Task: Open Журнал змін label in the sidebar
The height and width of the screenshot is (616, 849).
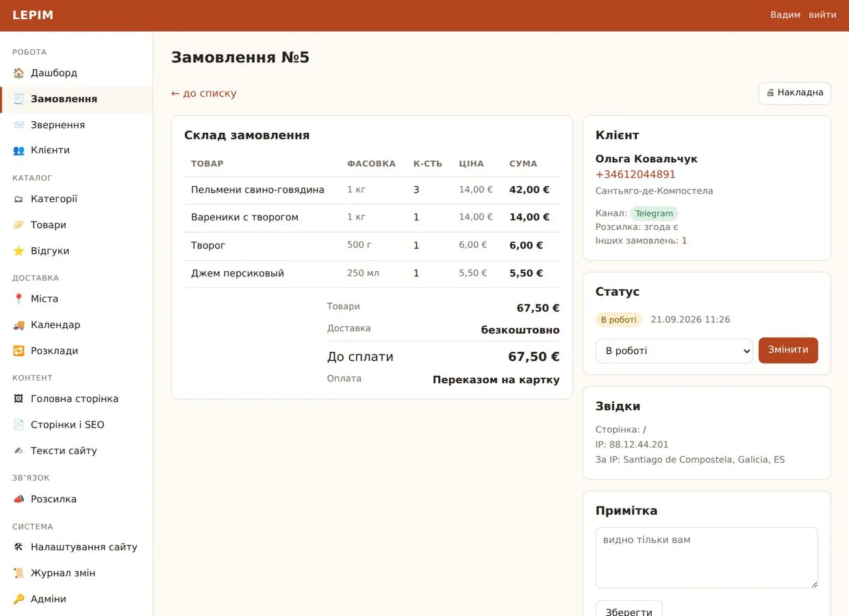Action: pos(63,573)
